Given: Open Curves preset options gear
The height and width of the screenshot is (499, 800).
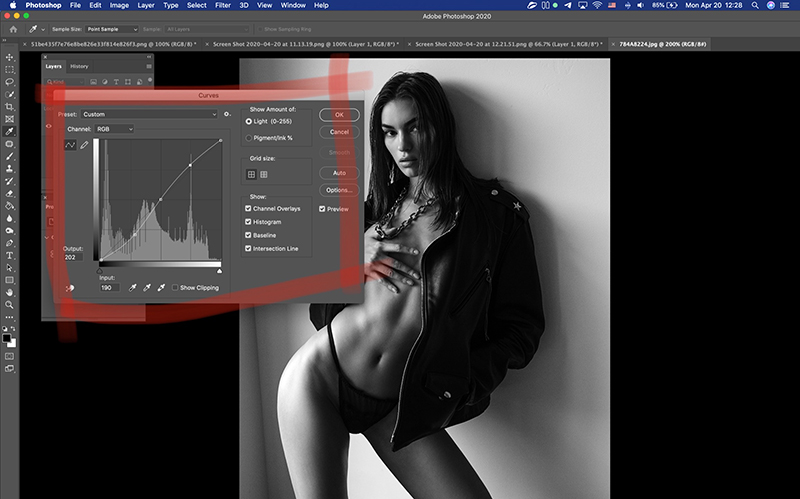Looking at the screenshot, I should click(227, 114).
